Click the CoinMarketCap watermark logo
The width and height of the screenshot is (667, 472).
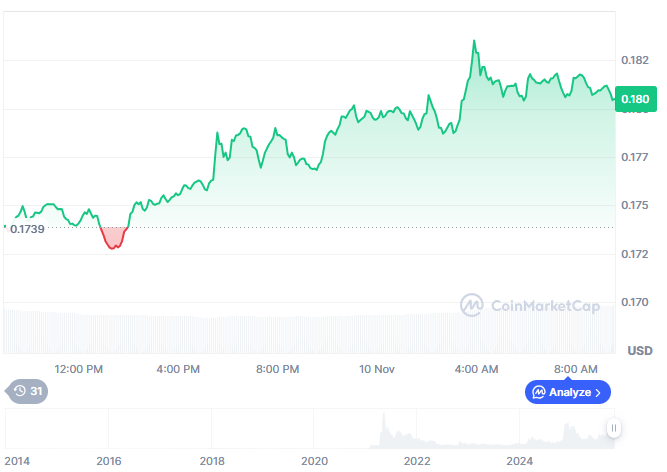(x=474, y=305)
